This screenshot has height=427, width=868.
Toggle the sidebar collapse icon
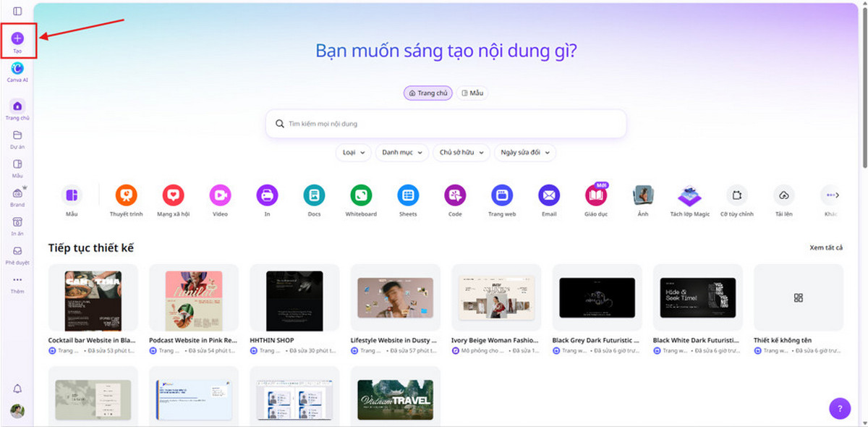click(x=17, y=11)
